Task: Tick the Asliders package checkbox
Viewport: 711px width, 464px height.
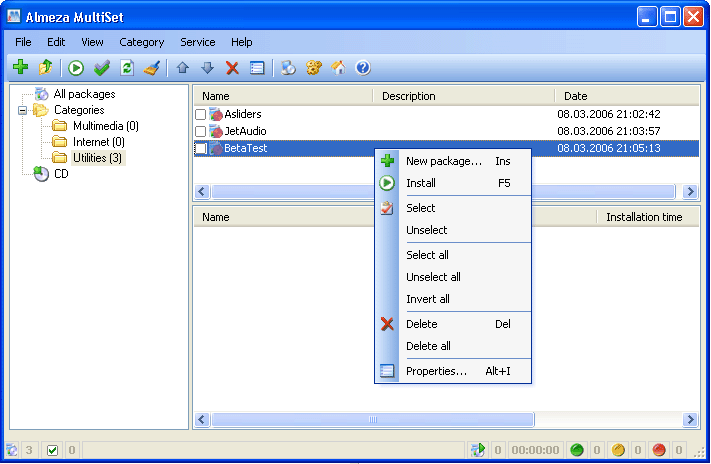Action: pyautogui.click(x=201, y=115)
